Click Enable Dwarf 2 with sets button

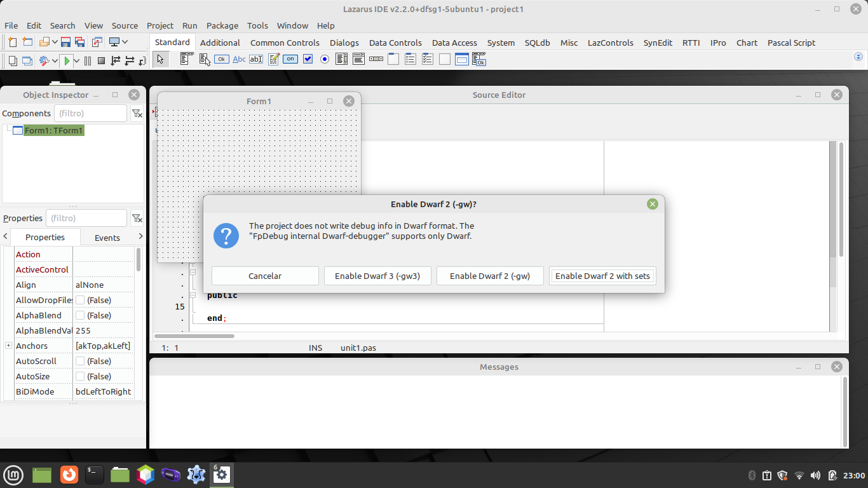point(602,276)
